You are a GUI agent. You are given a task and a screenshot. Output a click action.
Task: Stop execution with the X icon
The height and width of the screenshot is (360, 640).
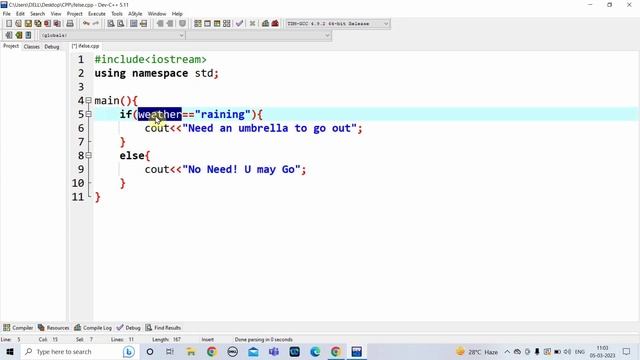tap(252, 24)
